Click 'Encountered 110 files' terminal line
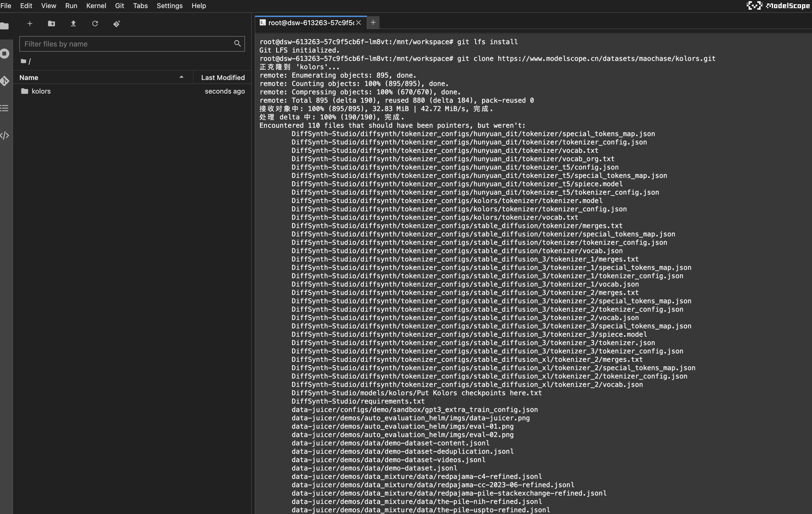The image size is (812, 514). pyautogui.click(x=392, y=125)
